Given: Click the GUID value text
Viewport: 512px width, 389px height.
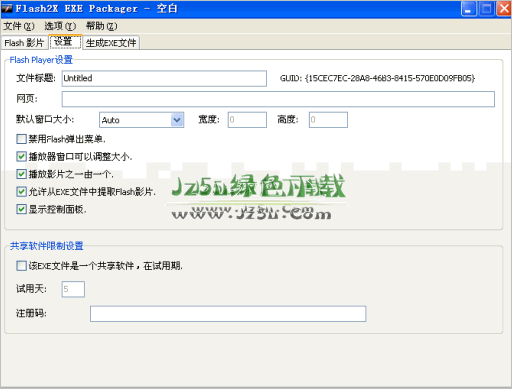Looking at the screenshot, I should tap(390, 78).
